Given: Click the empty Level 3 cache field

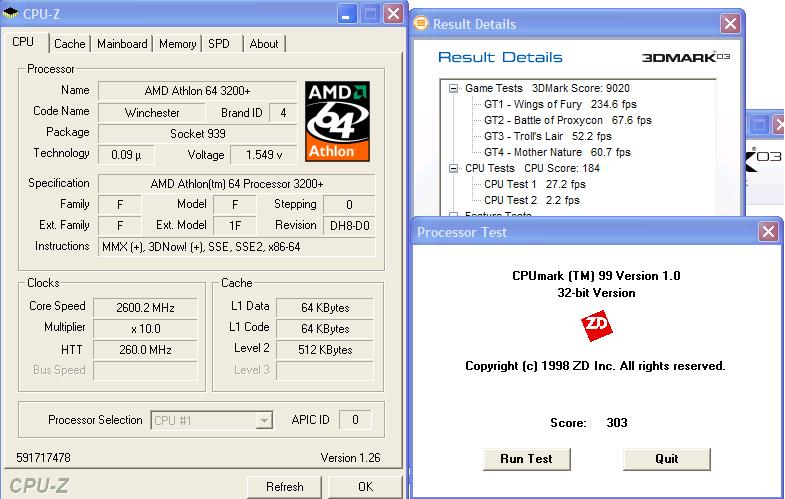Looking at the screenshot, I should [325, 371].
